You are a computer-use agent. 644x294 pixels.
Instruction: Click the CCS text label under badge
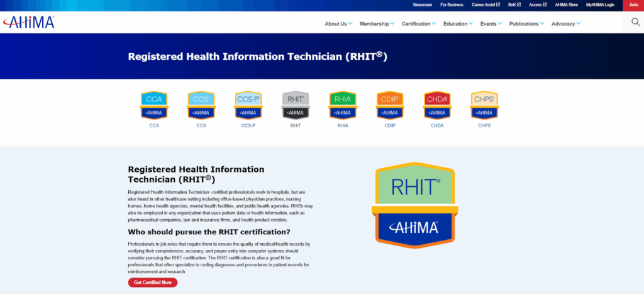(x=201, y=125)
